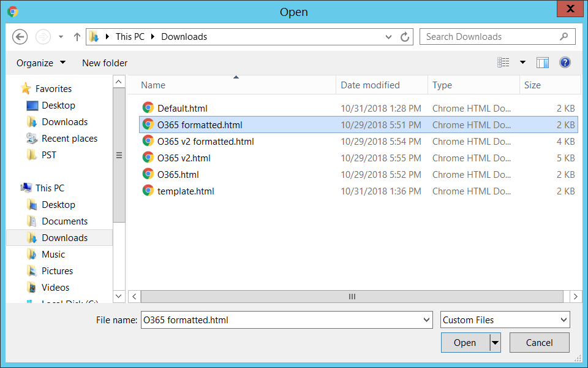
Task: Select the Chrome icon of template.html
Action: [148, 191]
